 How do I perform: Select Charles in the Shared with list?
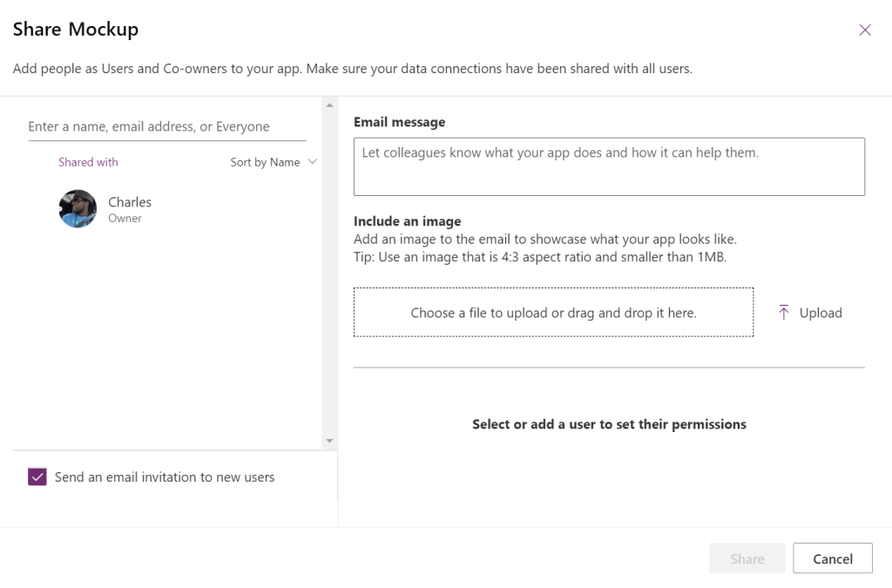[129, 209]
